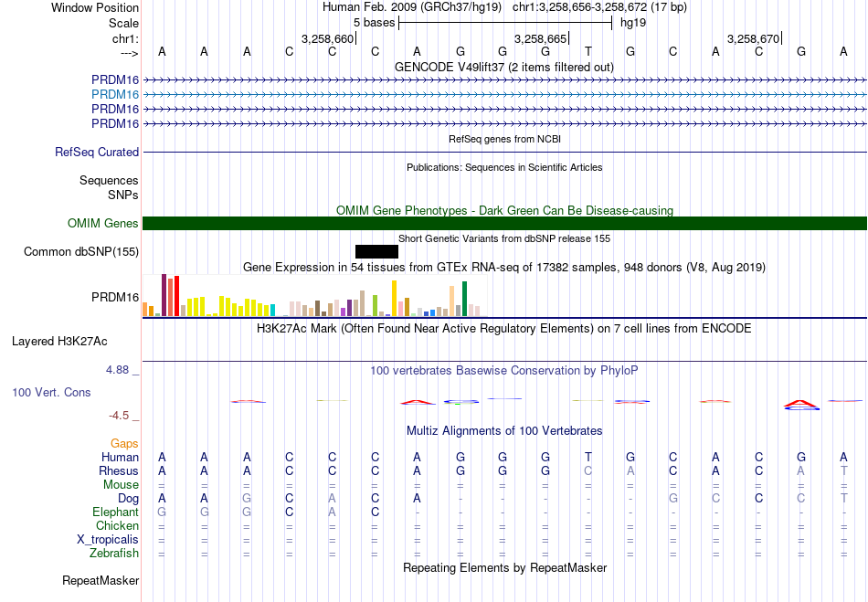Click the 4.88 PhyloP upper scale value

click(117, 370)
